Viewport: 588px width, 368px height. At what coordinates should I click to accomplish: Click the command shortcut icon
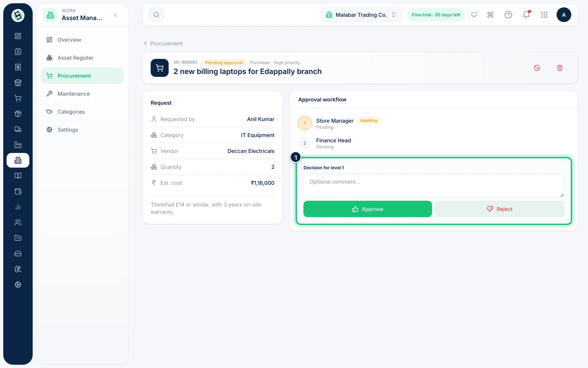(490, 15)
